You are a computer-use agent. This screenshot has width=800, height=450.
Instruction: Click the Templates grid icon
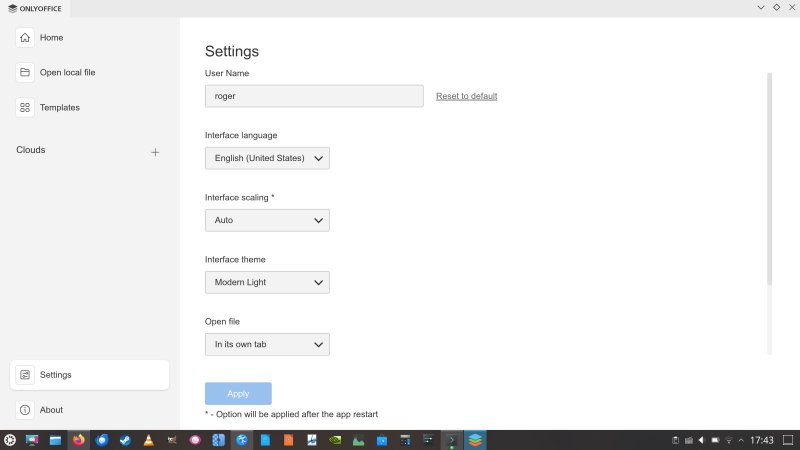coord(24,108)
